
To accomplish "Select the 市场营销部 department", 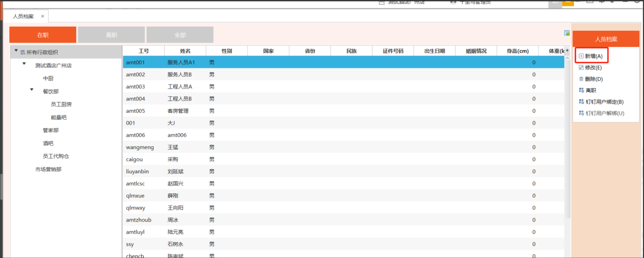I will coord(48,169).
